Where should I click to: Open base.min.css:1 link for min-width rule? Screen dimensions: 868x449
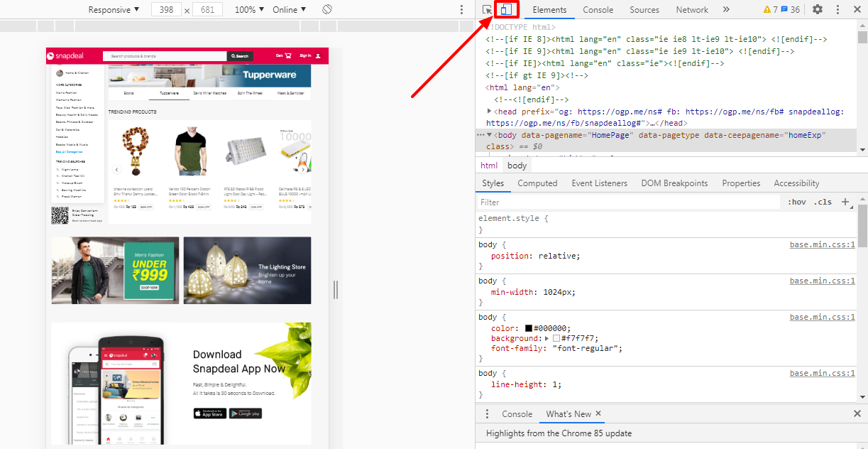[823, 281]
